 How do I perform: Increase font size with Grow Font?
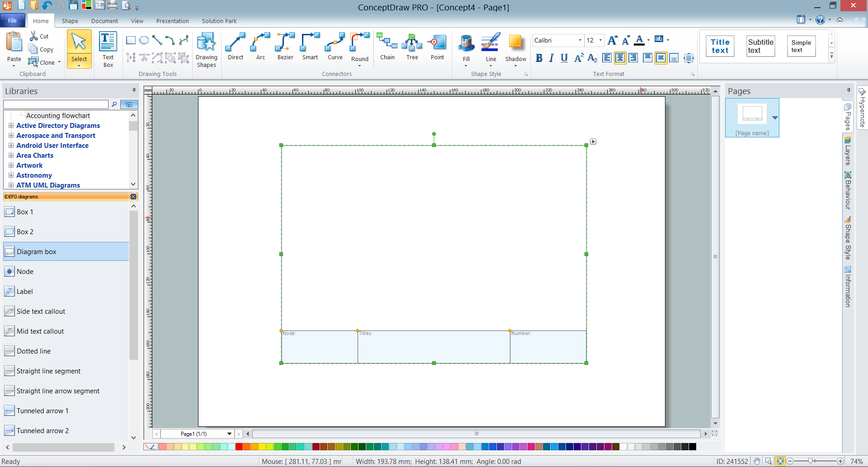pos(612,40)
